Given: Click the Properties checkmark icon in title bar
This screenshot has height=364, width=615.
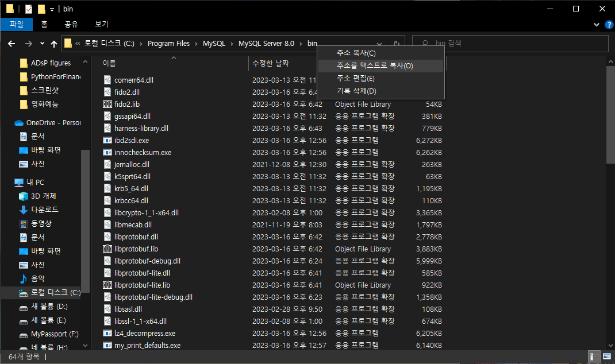Looking at the screenshot, I should 29,9.
